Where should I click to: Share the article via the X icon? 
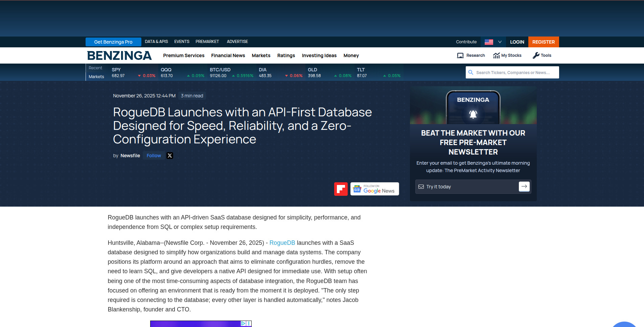[169, 155]
